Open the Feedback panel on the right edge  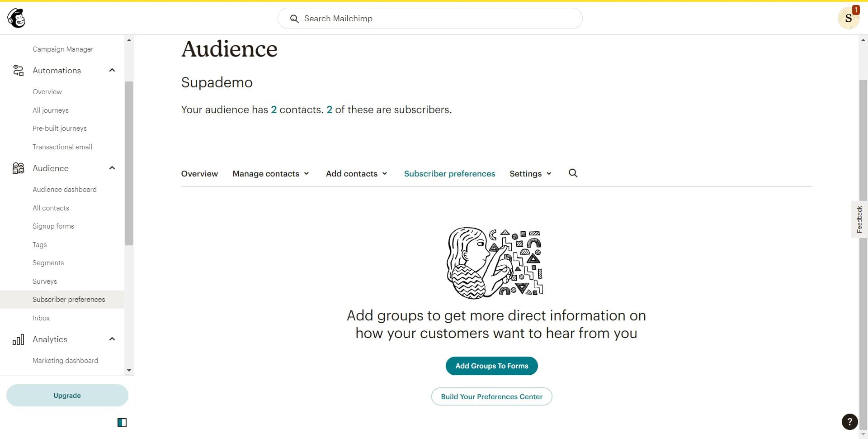click(x=859, y=219)
